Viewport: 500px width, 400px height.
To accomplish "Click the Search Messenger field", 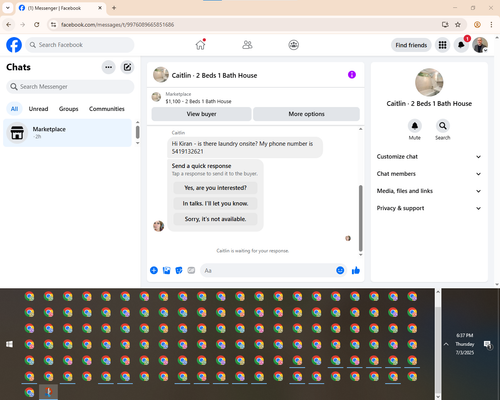I will click(x=70, y=87).
